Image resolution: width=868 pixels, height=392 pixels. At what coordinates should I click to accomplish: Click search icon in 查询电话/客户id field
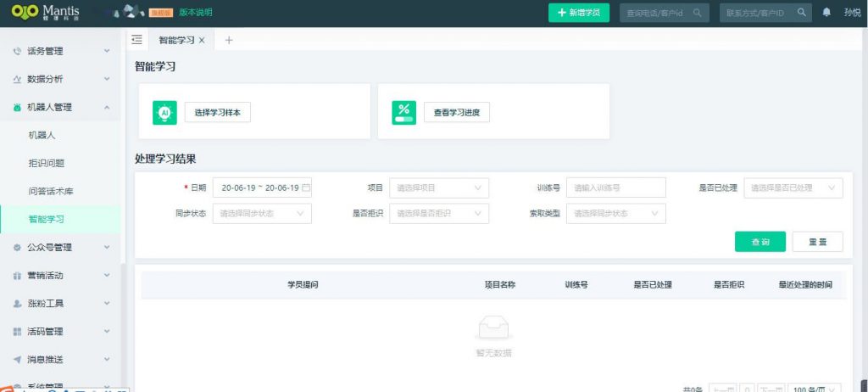pyautogui.click(x=697, y=12)
